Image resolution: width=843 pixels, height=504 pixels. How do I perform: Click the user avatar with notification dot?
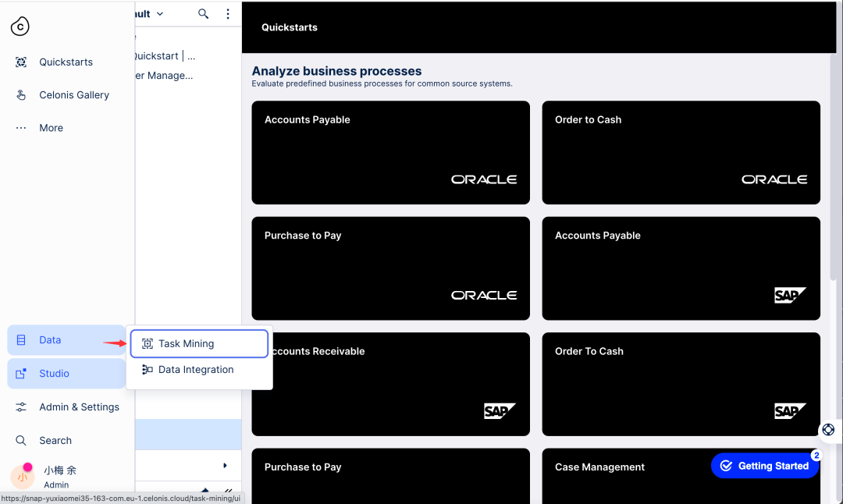pos(22,475)
